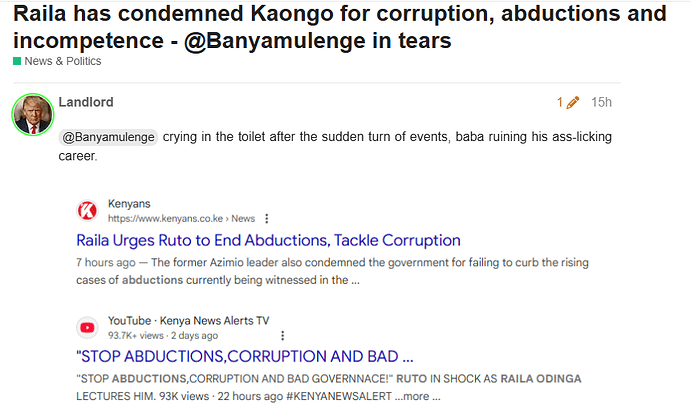Click the Landlord profile avatar
The width and height of the screenshot is (690, 420).
[32, 114]
